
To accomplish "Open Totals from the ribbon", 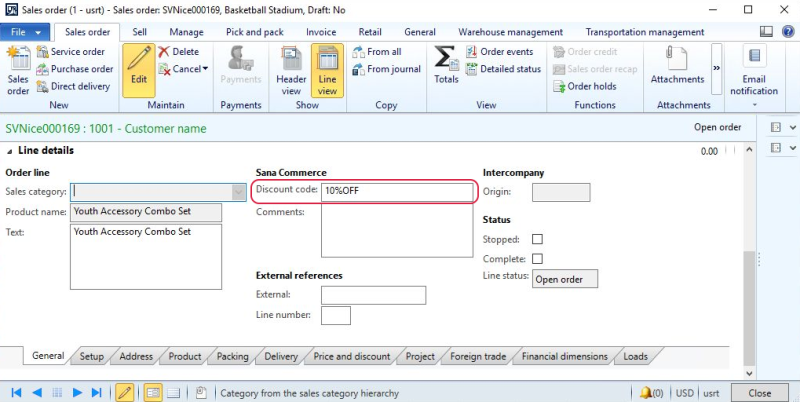I will (x=446, y=63).
